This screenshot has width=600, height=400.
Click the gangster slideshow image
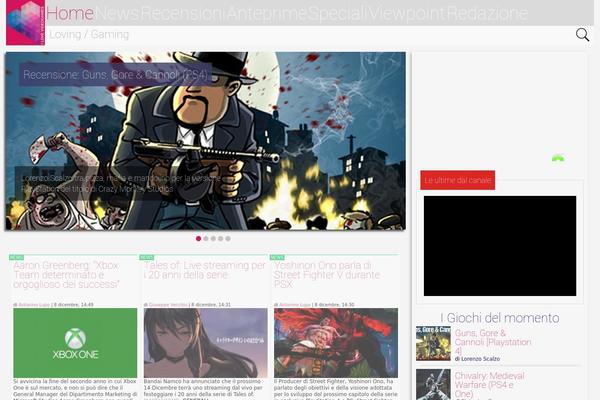(x=205, y=141)
